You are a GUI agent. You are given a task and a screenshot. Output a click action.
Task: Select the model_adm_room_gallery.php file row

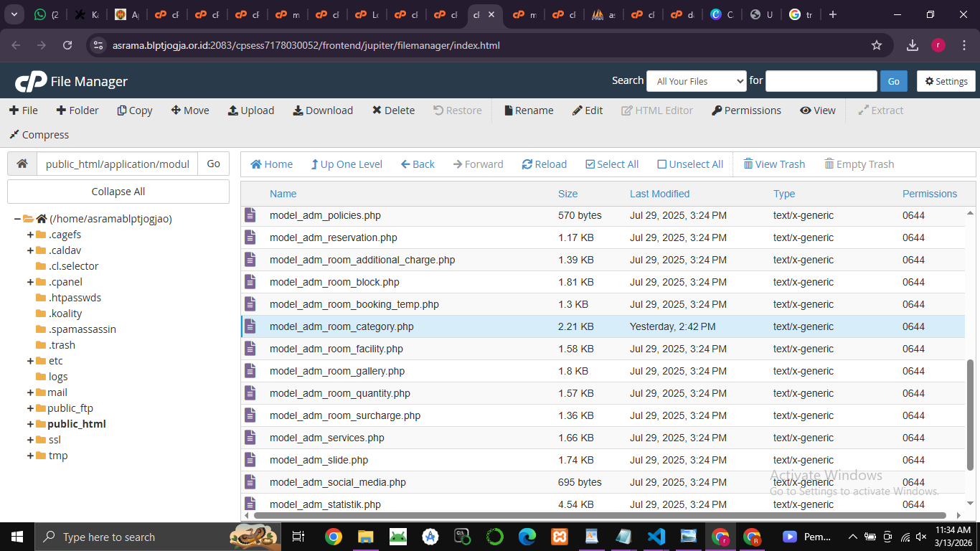coord(337,371)
